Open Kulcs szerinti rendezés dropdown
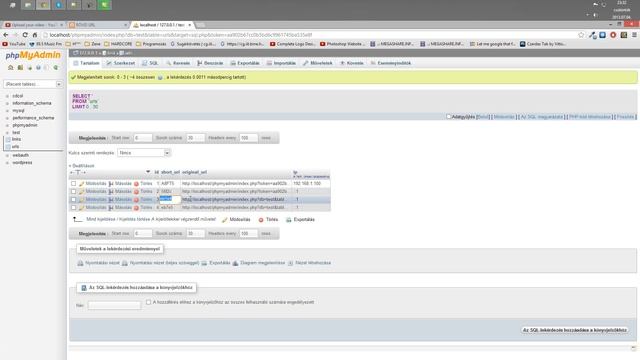 [x=144, y=153]
